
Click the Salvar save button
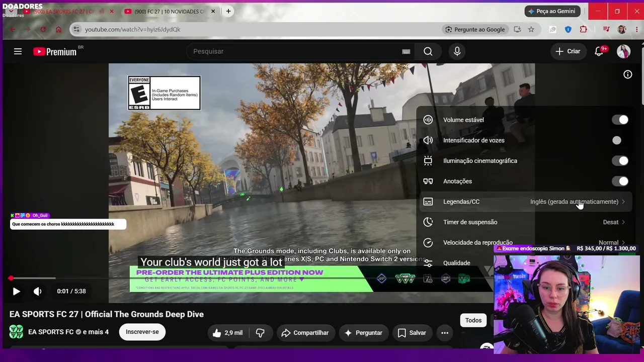coord(412,333)
